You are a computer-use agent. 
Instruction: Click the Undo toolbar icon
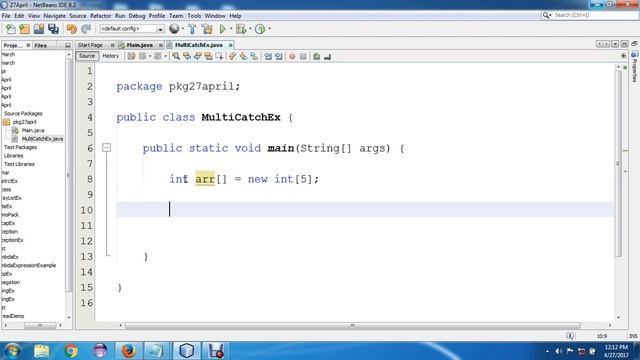(x=72, y=29)
